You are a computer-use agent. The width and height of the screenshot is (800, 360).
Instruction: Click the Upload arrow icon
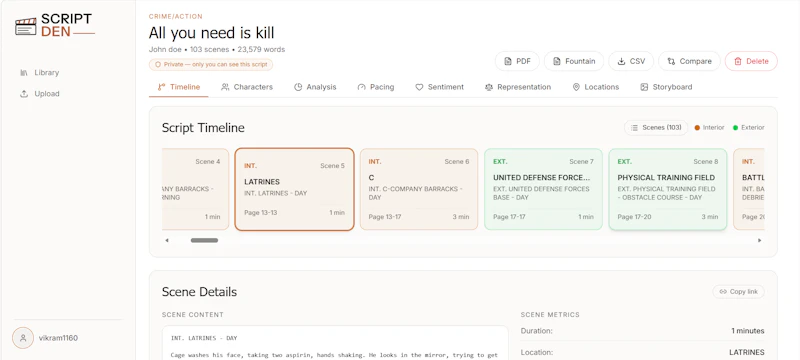23,94
